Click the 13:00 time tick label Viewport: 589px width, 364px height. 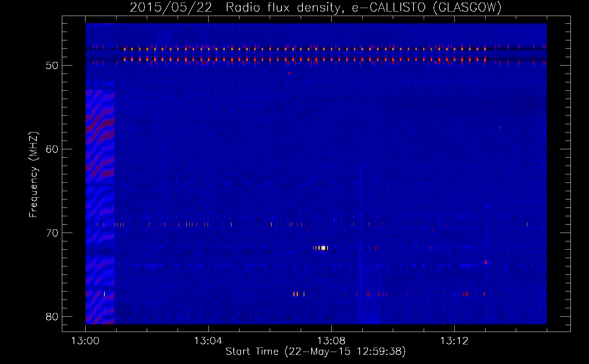85,341
